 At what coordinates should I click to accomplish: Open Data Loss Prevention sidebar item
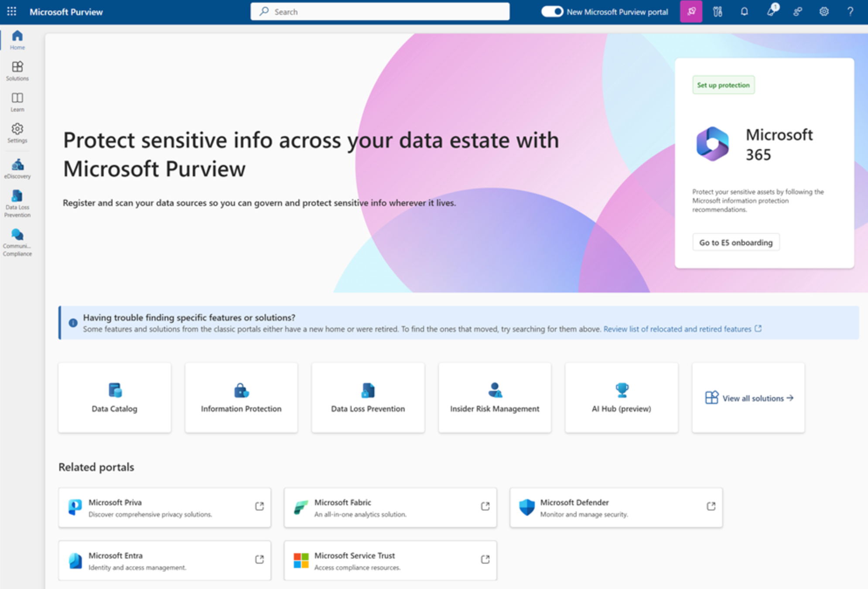(x=17, y=203)
